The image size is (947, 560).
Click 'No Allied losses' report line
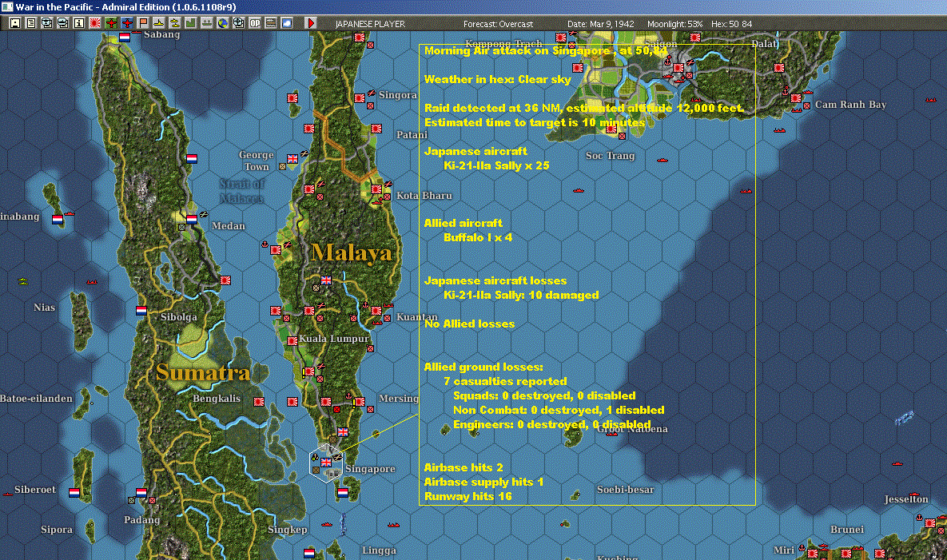[469, 324]
